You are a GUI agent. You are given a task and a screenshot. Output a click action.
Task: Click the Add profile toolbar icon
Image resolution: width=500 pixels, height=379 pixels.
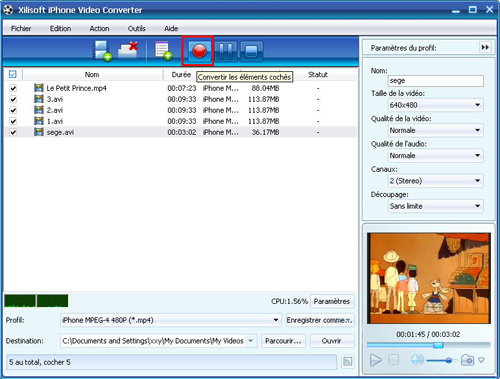tap(163, 51)
